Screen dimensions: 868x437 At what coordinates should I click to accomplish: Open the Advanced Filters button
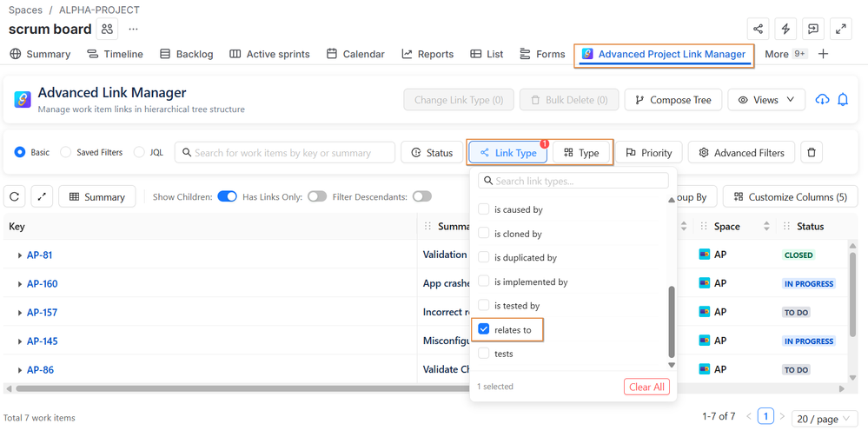pyautogui.click(x=741, y=152)
